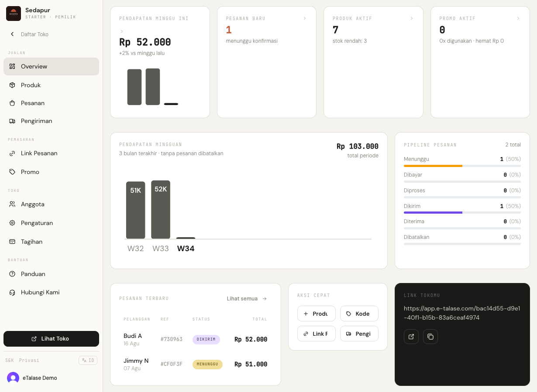The width and height of the screenshot is (537, 392).
Task: Click the Dibatalkan pipeline row label
Action: point(417,237)
